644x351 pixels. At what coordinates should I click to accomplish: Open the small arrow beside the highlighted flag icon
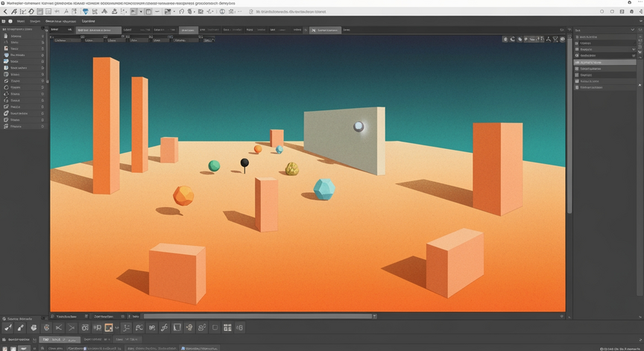[141, 11]
